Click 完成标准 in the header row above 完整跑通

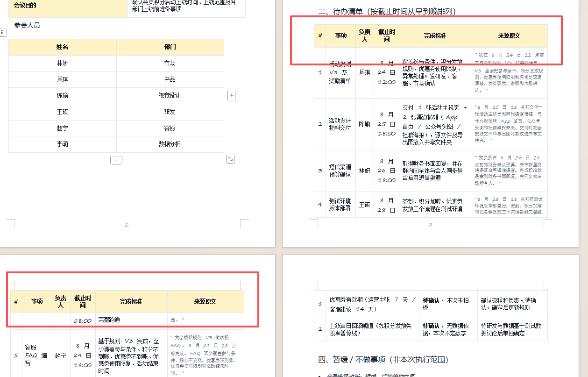[131, 302]
